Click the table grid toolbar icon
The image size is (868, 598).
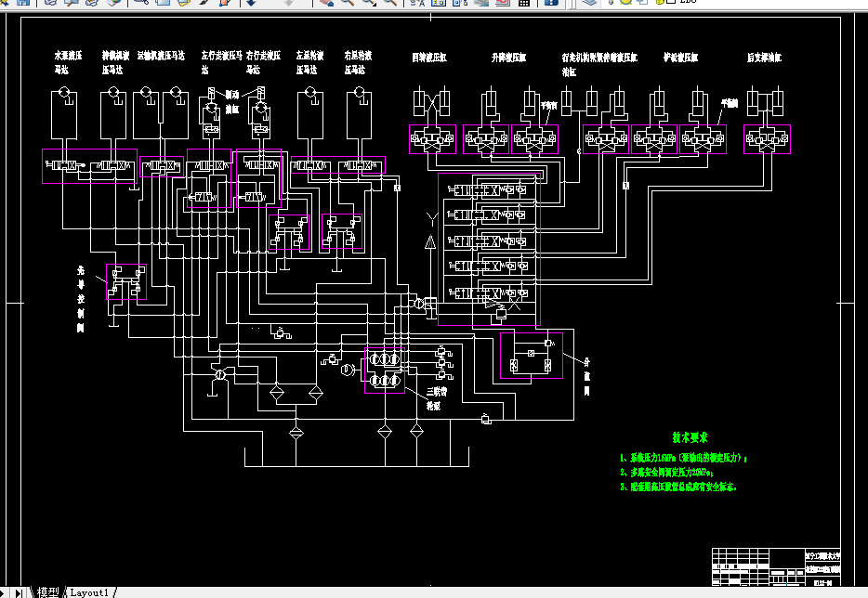point(523,2)
